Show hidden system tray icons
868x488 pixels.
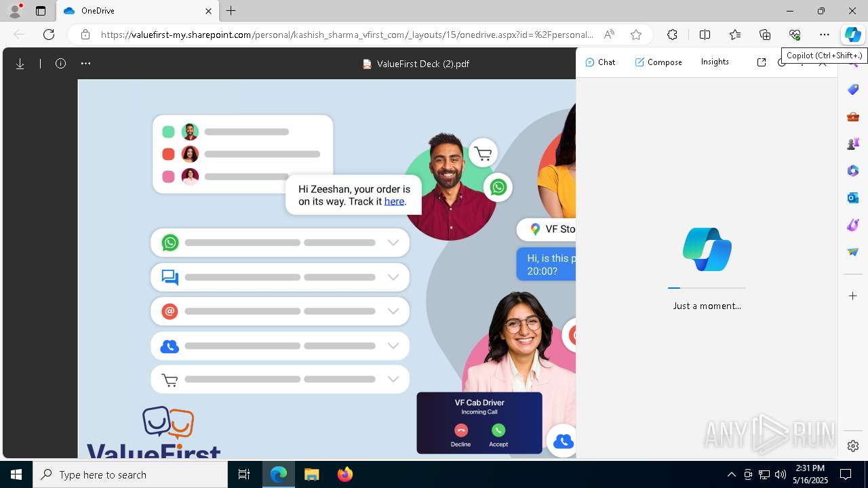(x=731, y=474)
